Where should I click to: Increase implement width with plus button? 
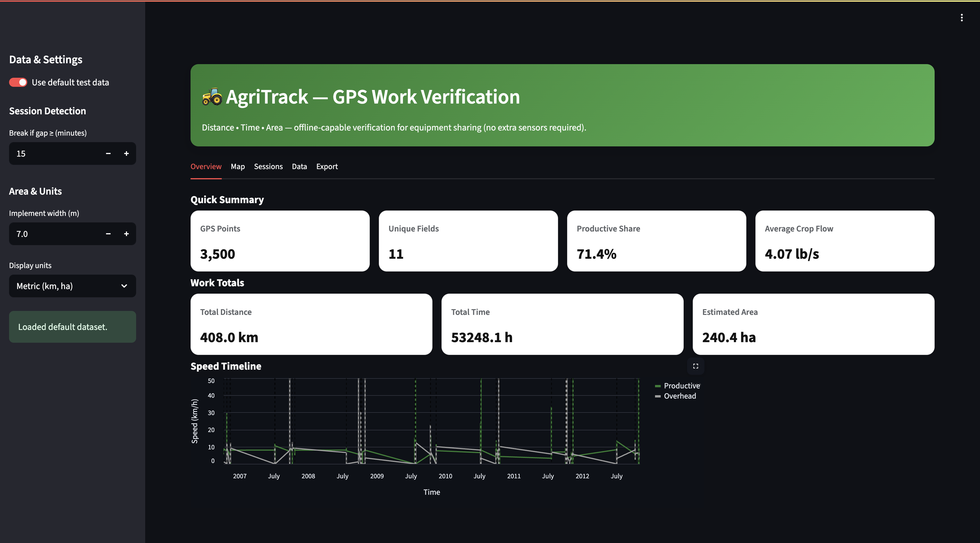click(x=126, y=234)
